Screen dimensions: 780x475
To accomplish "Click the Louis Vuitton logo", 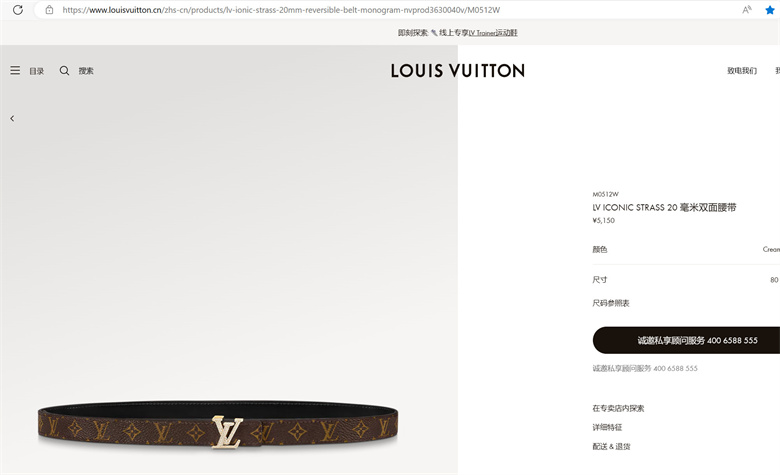I will coord(458,71).
